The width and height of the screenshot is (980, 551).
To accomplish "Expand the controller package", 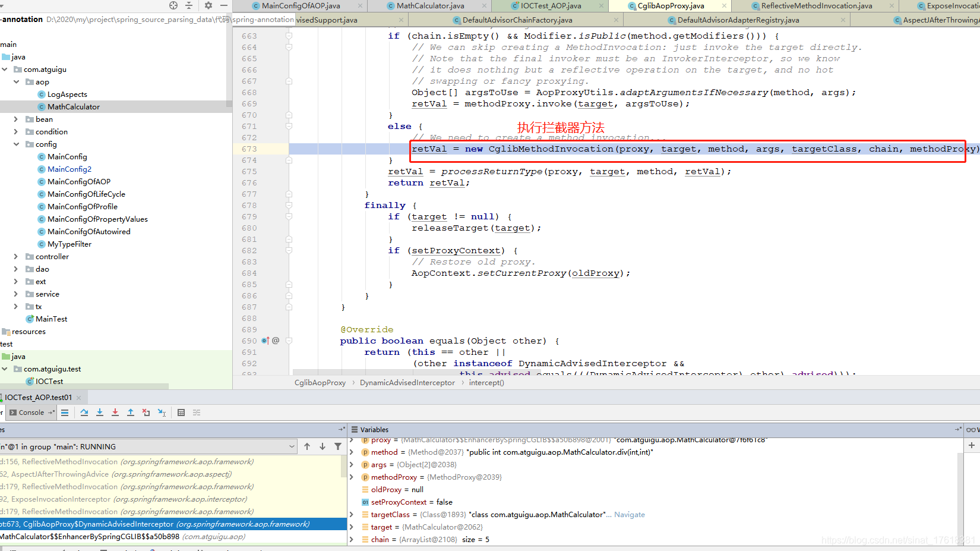I will 16,257.
